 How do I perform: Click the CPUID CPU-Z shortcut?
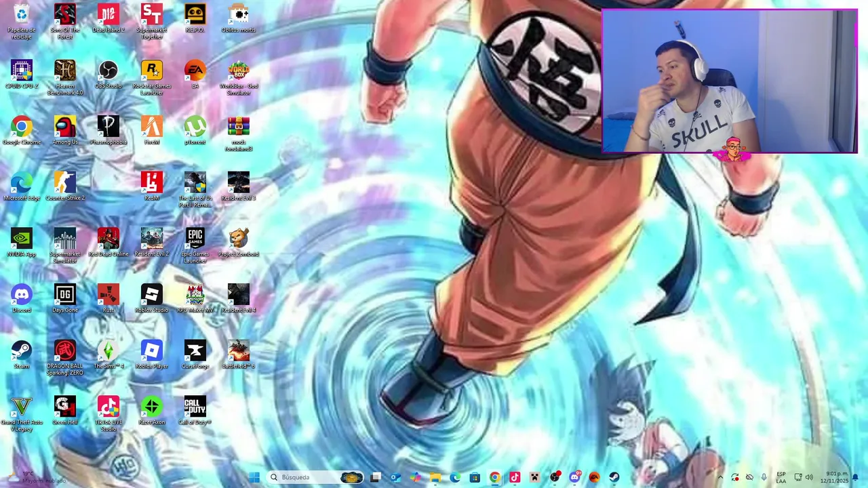22,75
